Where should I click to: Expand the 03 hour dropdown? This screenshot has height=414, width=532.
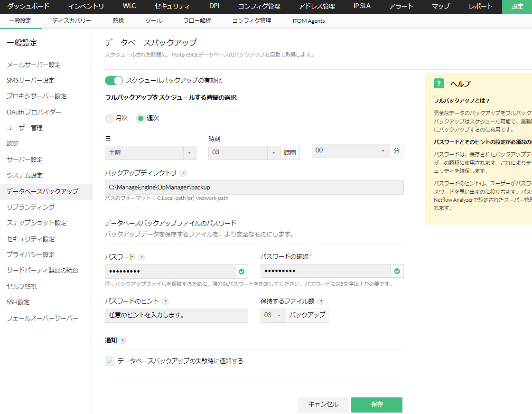point(244,153)
